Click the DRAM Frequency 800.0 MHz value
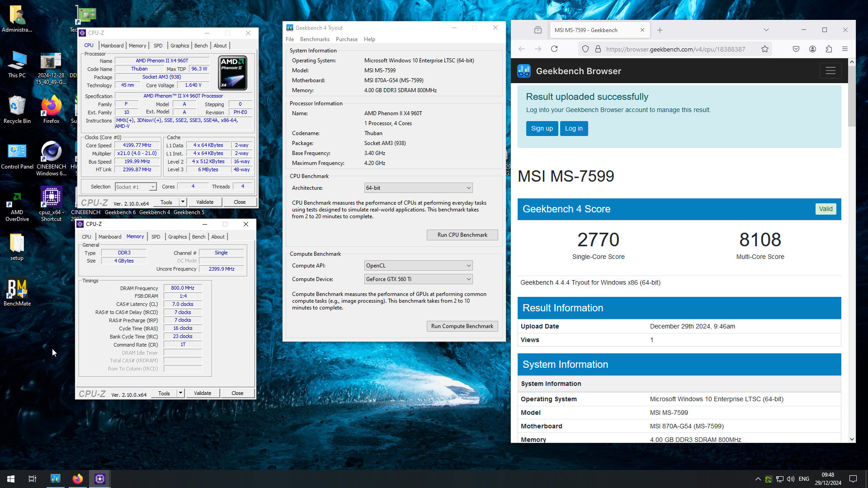The height and width of the screenshot is (488, 868). (183, 288)
